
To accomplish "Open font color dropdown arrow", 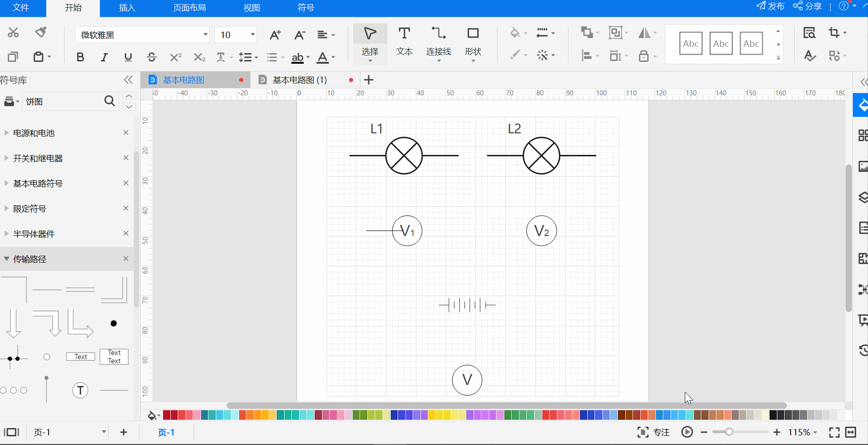I will click(333, 57).
